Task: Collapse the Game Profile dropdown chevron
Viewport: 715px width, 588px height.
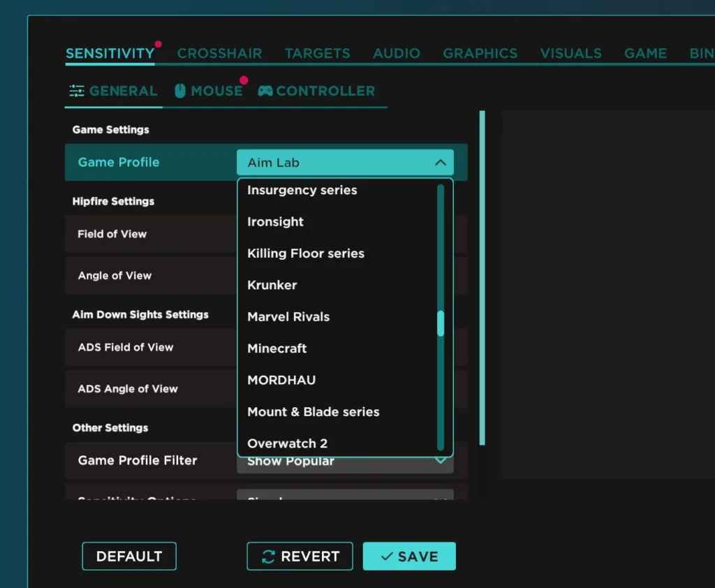Action: tap(440, 163)
